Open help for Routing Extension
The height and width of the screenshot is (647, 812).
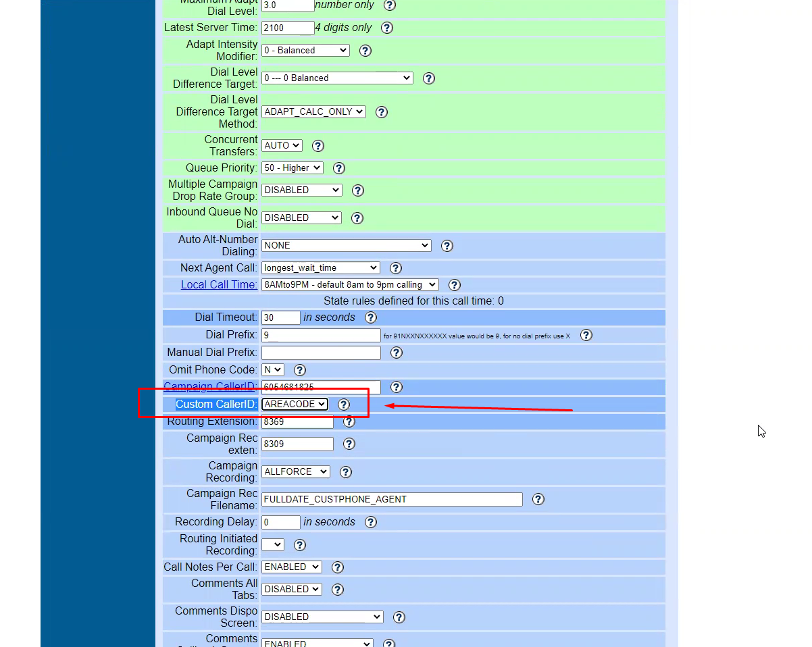[x=349, y=421]
